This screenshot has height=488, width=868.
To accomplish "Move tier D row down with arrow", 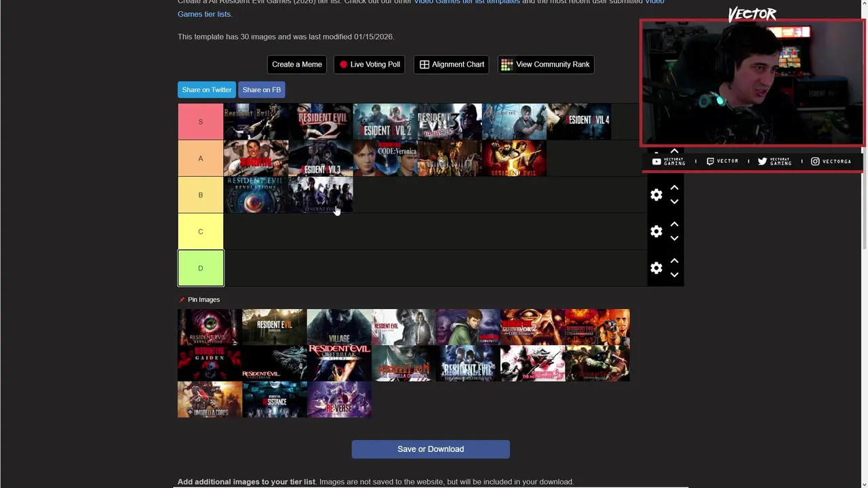I will tap(674, 274).
